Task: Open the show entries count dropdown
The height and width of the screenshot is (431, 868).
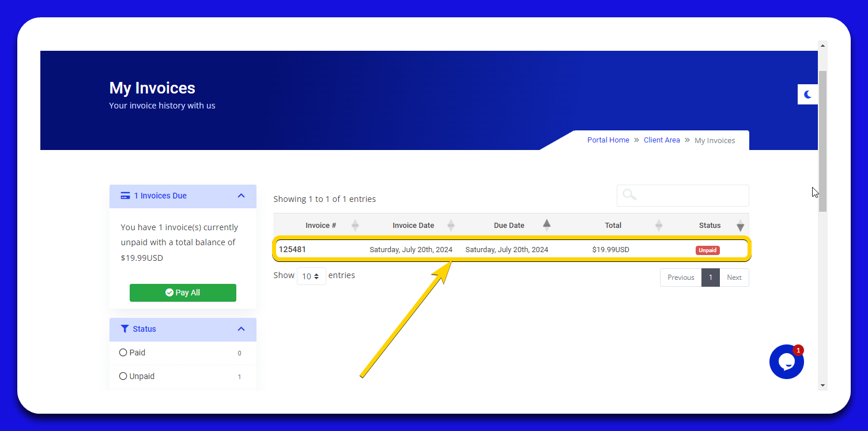Action: click(x=311, y=276)
